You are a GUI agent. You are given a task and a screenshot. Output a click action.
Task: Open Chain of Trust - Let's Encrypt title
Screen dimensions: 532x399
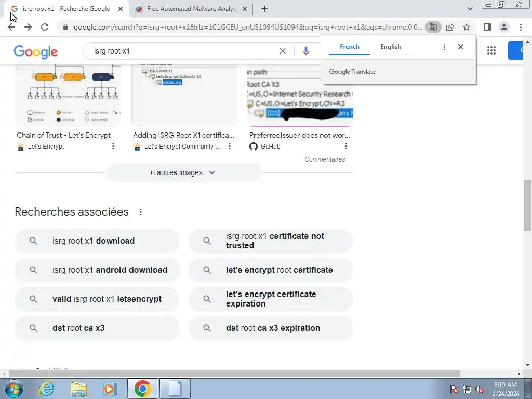(x=64, y=136)
